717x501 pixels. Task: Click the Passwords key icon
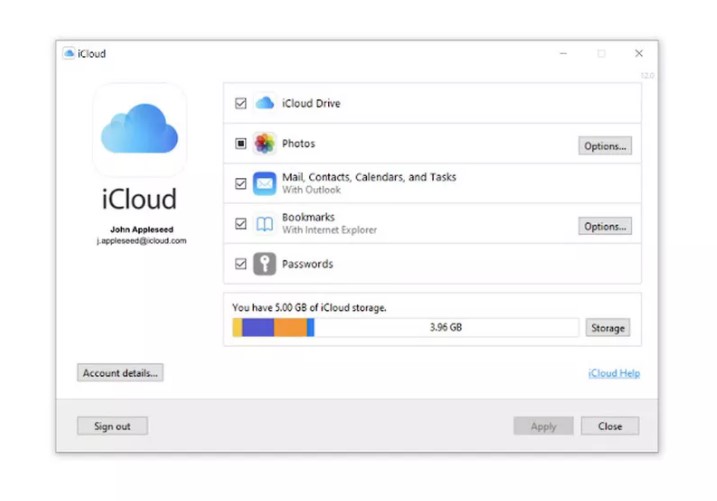265,264
